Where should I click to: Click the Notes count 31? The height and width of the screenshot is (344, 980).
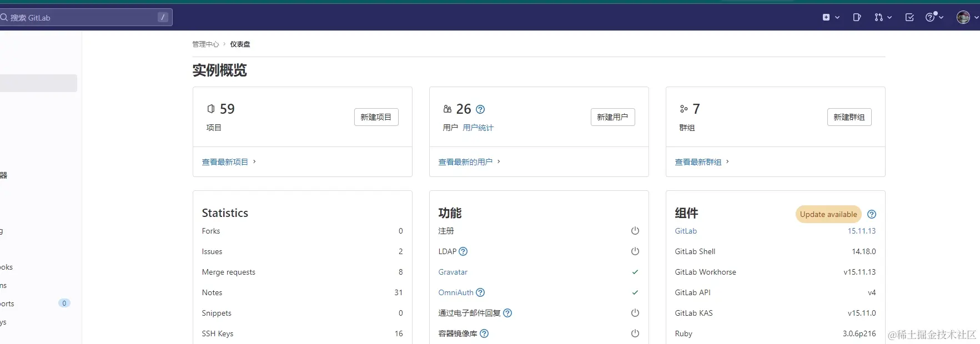pos(399,292)
